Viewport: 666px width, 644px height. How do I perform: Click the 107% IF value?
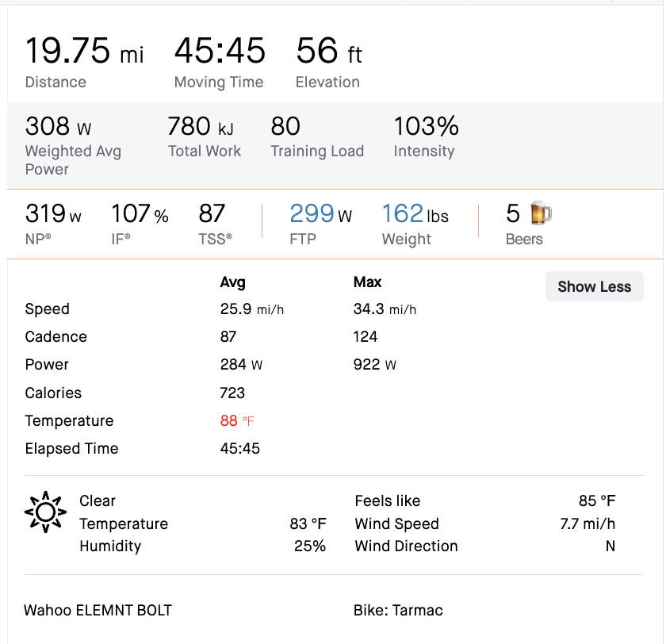(x=140, y=214)
